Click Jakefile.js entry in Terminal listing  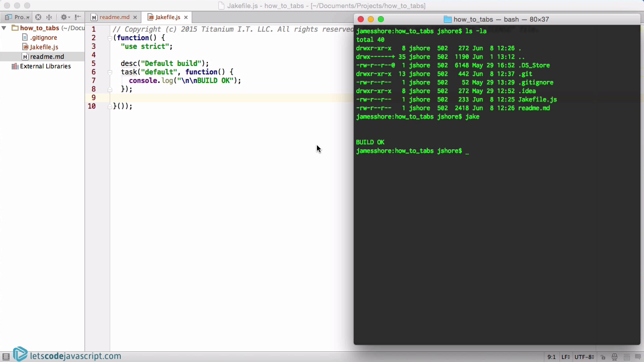click(537, 100)
